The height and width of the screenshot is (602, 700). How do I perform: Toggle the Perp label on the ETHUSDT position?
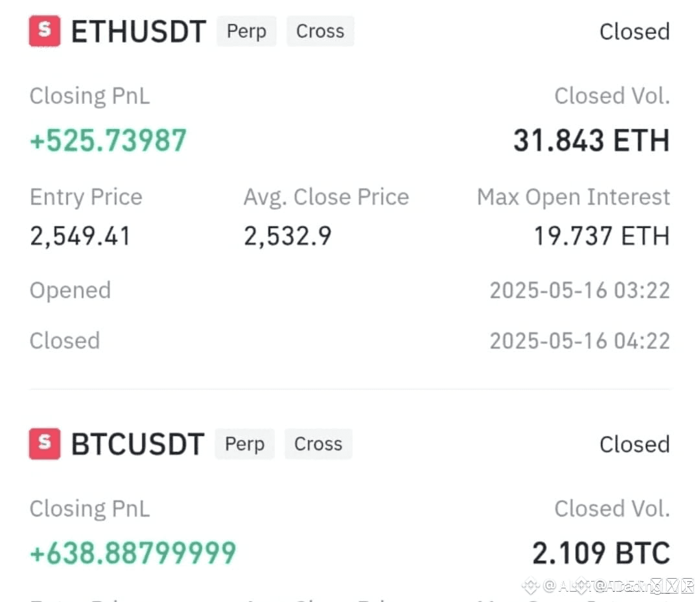pyautogui.click(x=246, y=30)
